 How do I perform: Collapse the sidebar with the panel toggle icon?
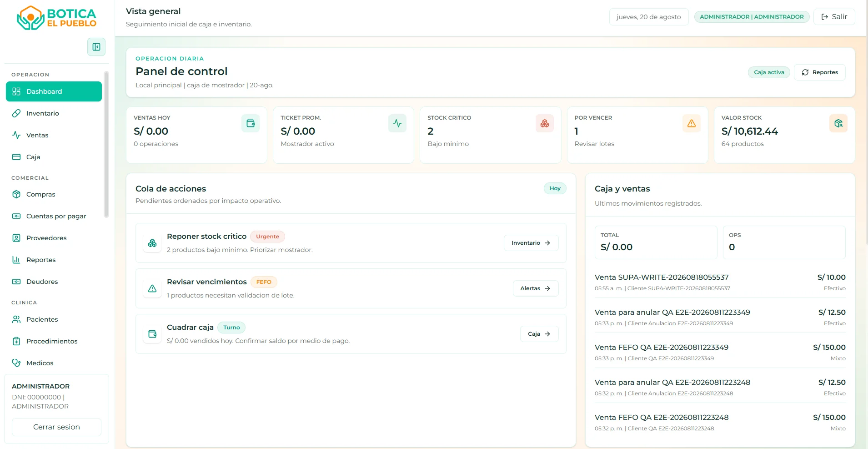point(96,47)
